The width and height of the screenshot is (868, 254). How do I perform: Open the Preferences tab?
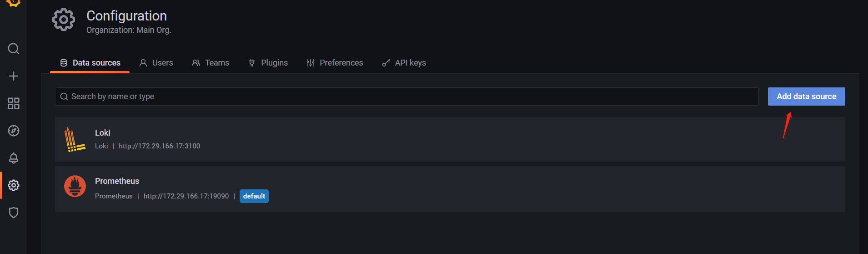pos(335,63)
